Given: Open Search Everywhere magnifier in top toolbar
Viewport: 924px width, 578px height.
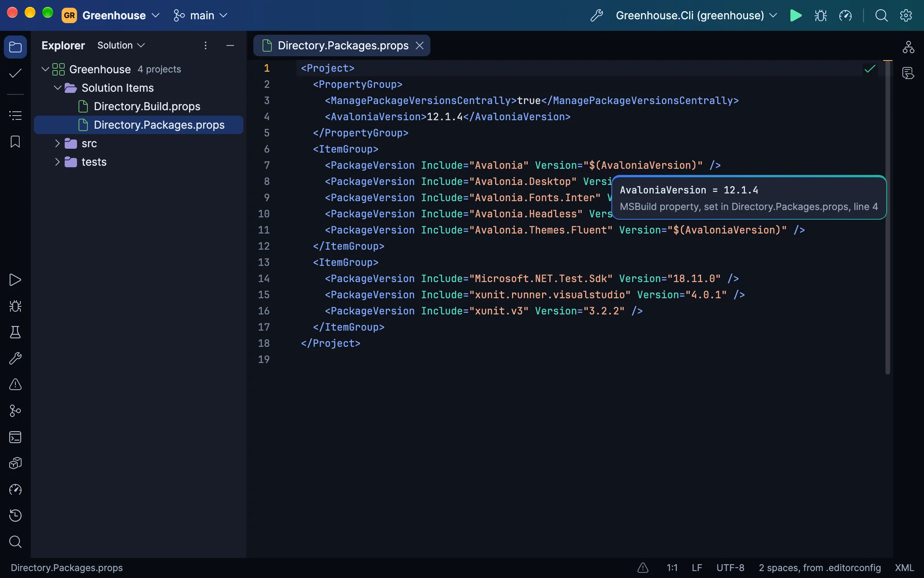Looking at the screenshot, I should 881,15.
